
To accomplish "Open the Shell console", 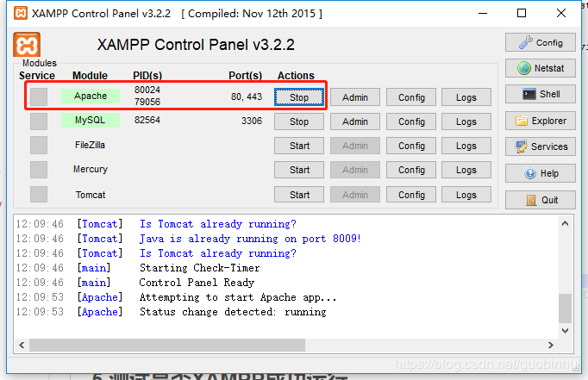I will (540, 94).
